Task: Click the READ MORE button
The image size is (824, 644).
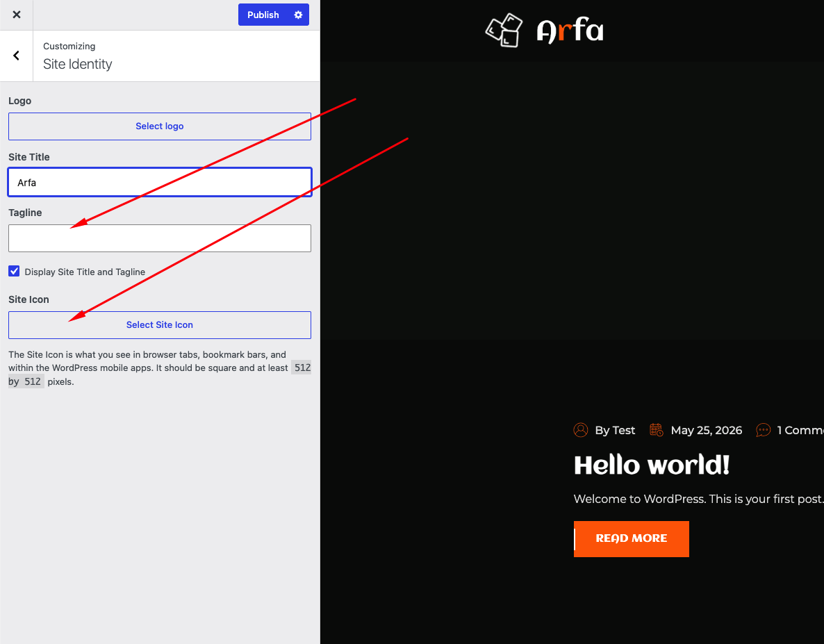Action: [631, 539]
